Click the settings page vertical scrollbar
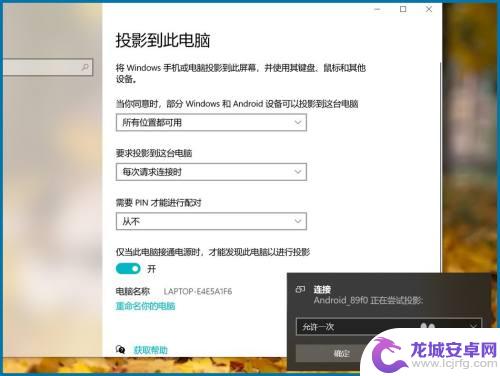Viewport: 500px width, 376px height. coord(441,167)
